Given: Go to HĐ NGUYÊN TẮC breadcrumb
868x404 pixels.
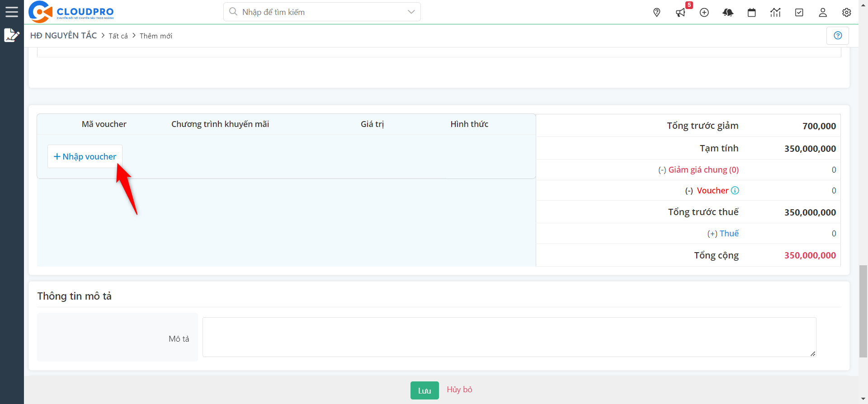Looking at the screenshot, I should coord(63,35).
